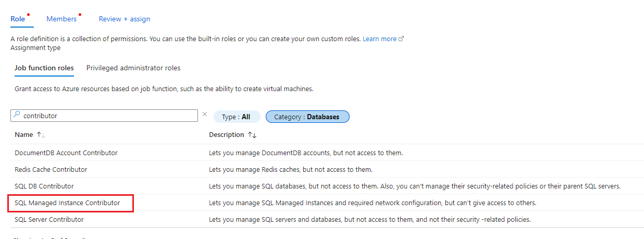The height and width of the screenshot is (239, 644).
Task: Select SQL Managed Instance Contributor role
Action: pyautogui.click(x=67, y=203)
